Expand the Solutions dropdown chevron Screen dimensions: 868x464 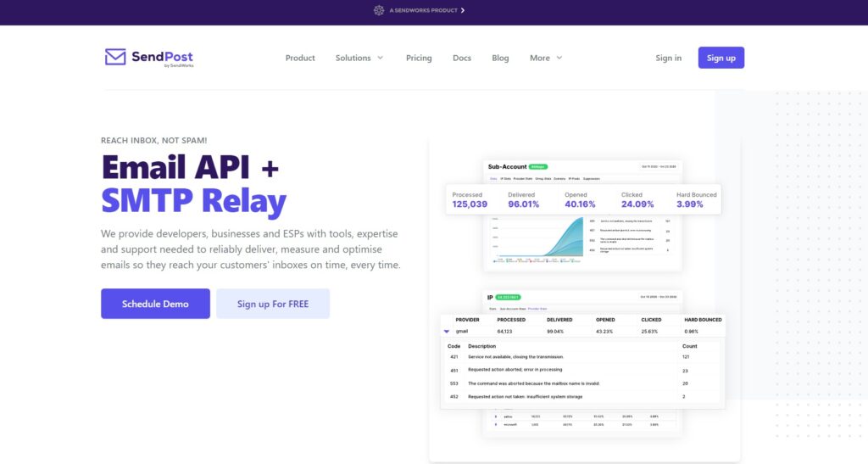tap(381, 58)
